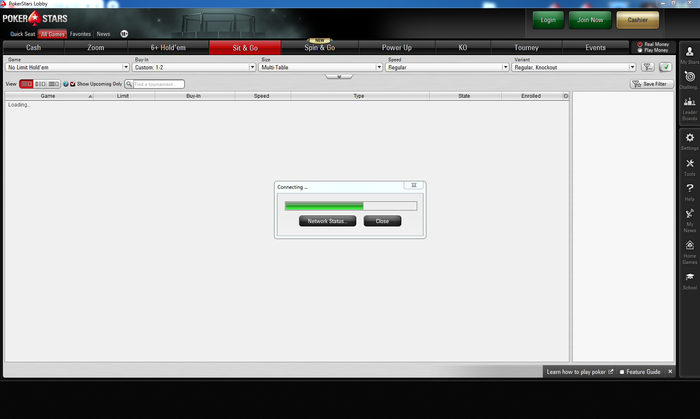Select the Real Money radio button
This screenshot has width=700, height=419.
(640, 44)
